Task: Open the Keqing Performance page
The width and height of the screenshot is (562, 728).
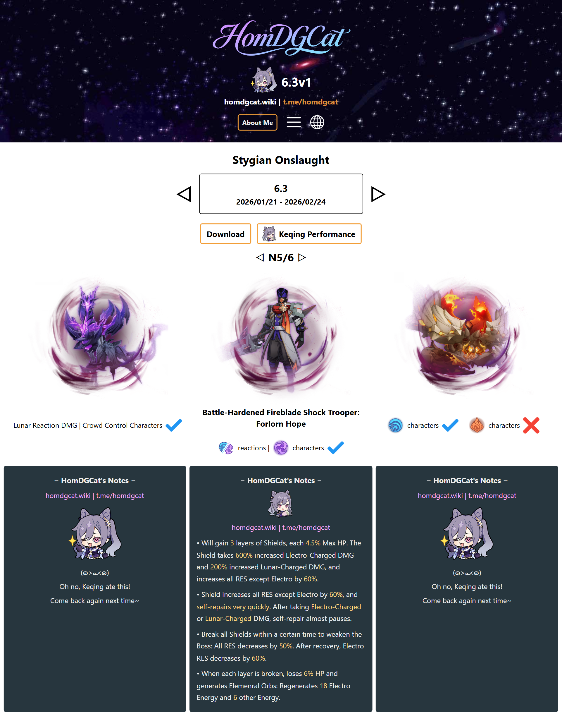Action: click(x=309, y=234)
